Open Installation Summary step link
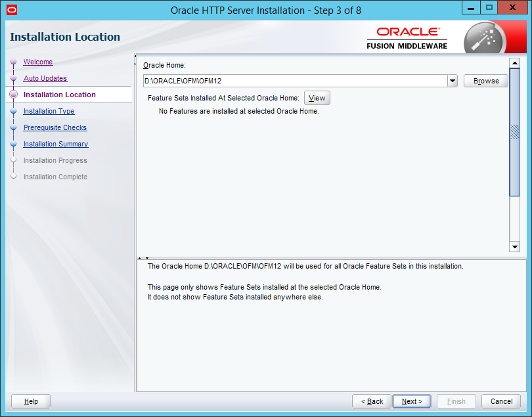The height and width of the screenshot is (417, 532). tap(56, 144)
